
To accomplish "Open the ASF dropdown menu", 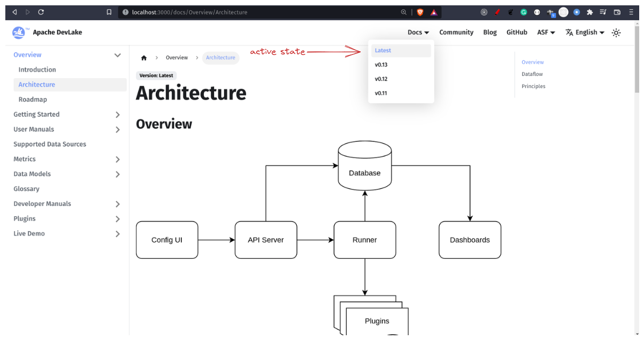I will tap(546, 33).
